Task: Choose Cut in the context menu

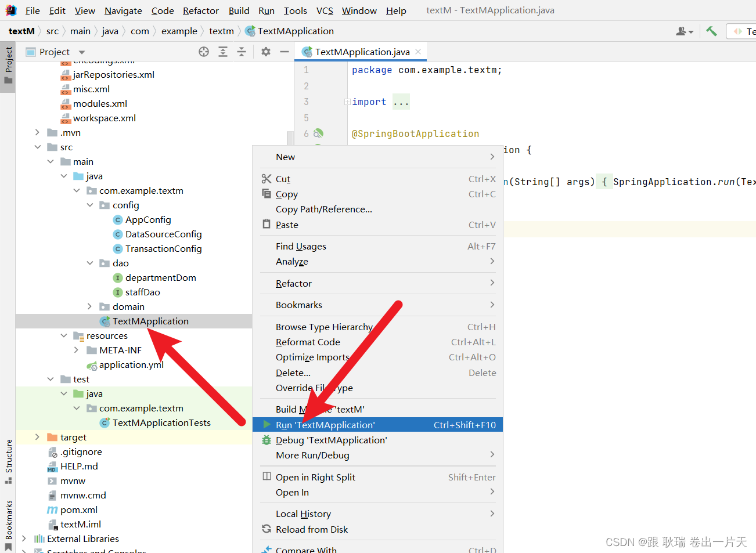Action: (377, 179)
